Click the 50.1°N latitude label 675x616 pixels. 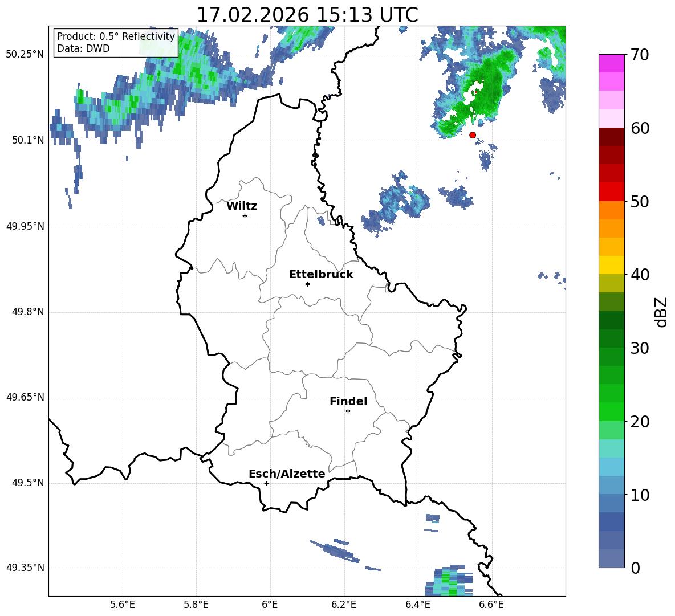[28, 140]
